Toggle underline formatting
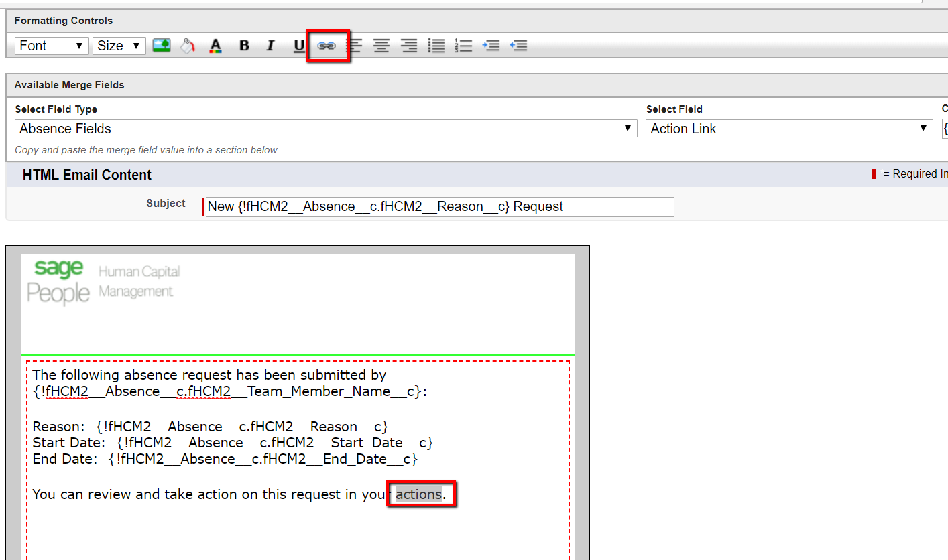Image resolution: width=948 pixels, height=560 pixels. pos(299,46)
